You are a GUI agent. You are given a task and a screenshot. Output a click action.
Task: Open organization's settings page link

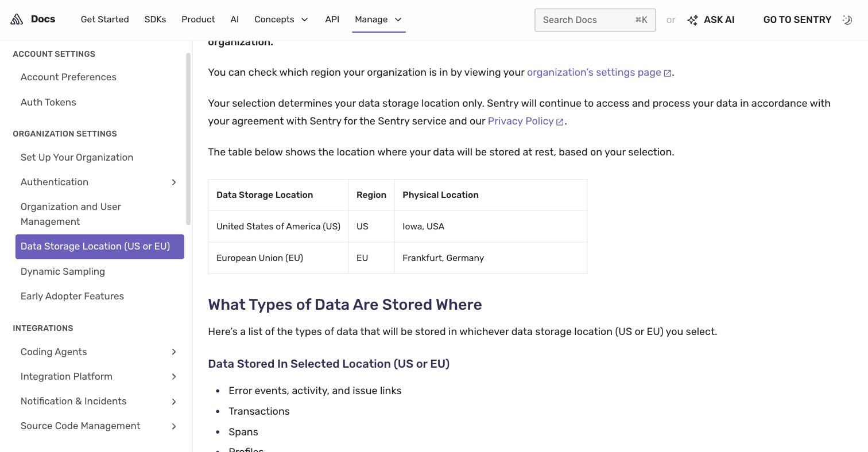click(x=594, y=72)
